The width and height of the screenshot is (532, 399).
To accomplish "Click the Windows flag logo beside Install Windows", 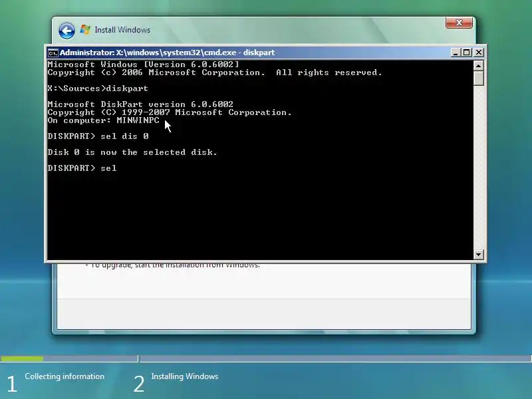I will 85,29.
